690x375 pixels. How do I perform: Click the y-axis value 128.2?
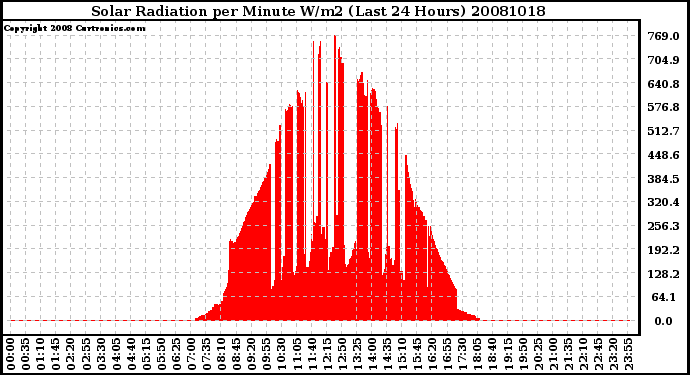(x=663, y=274)
